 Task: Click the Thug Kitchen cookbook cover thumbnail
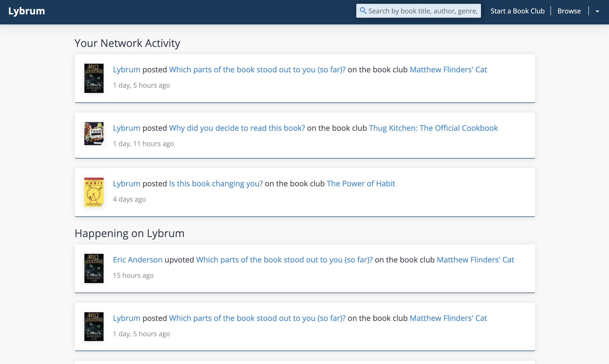pyautogui.click(x=94, y=134)
